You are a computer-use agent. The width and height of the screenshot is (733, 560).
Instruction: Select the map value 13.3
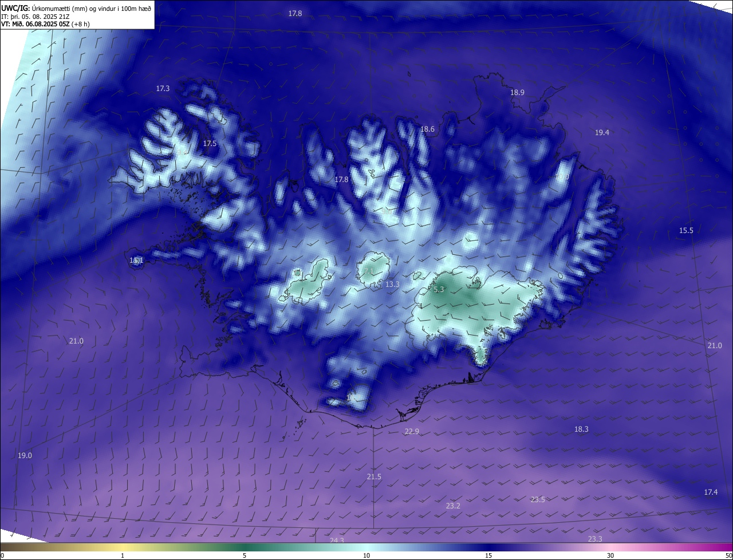[392, 284]
